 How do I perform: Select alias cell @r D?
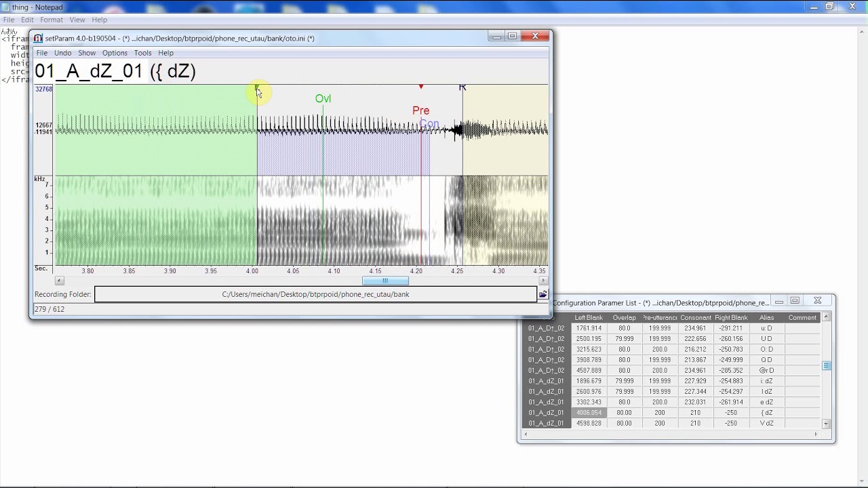coord(766,370)
